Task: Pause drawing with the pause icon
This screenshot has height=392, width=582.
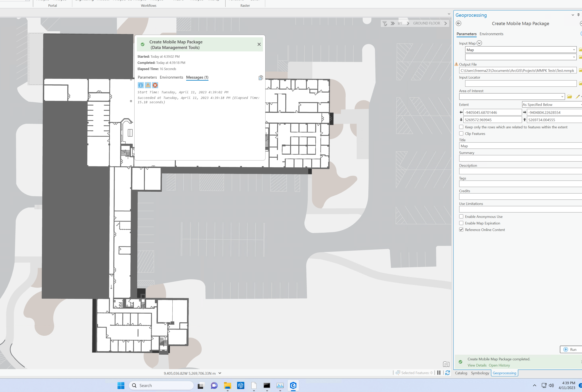Action: tap(439, 373)
